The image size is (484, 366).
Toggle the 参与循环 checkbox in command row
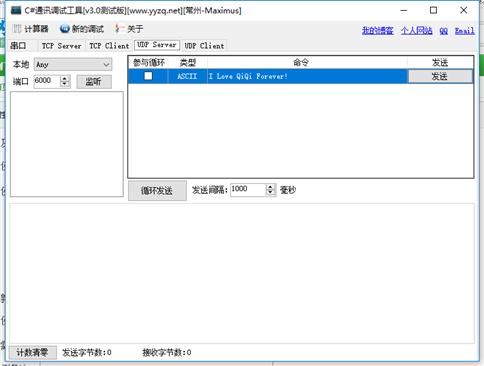pos(148,76)
